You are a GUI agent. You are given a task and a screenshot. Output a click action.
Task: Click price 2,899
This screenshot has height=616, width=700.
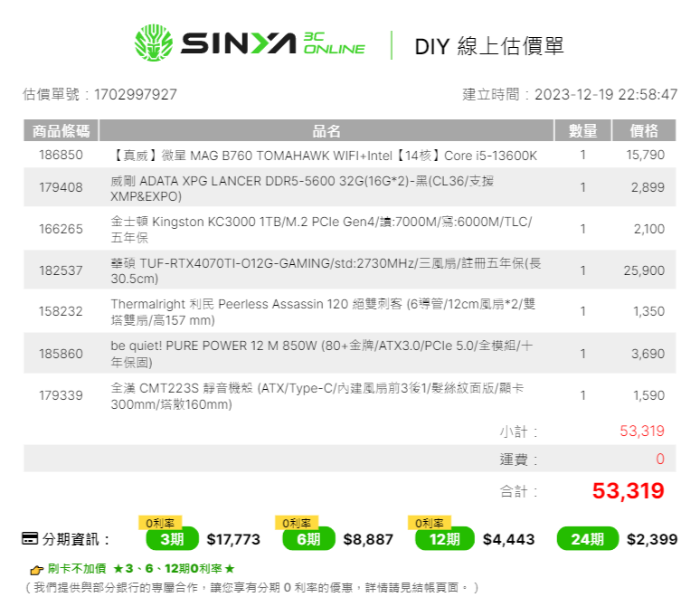click(x=648, y=187)
